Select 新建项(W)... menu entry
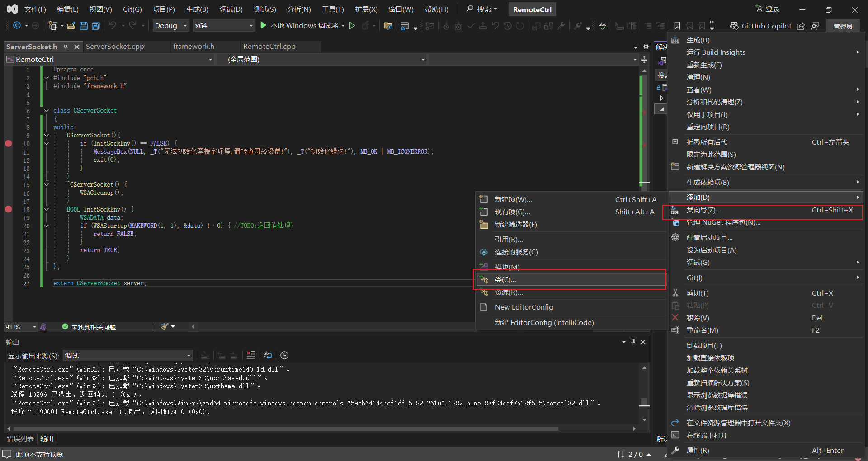The image size is (868, 461). [x=571, y=199]
